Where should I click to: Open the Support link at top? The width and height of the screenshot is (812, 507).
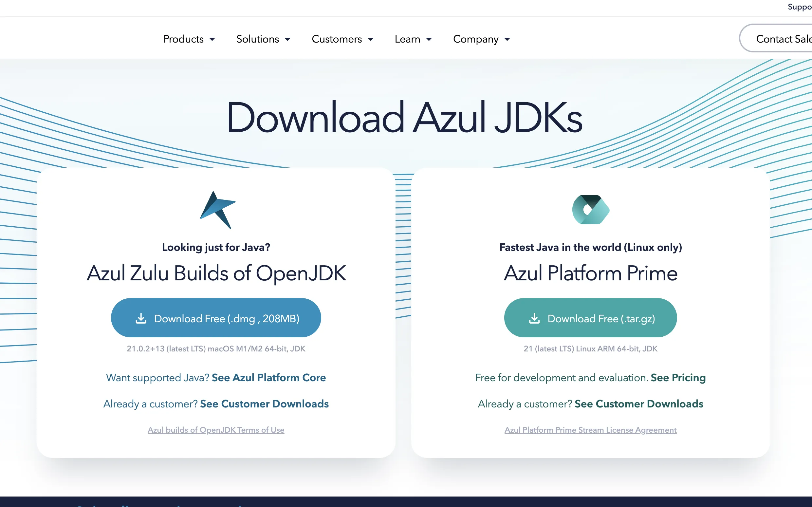(800, 7)
